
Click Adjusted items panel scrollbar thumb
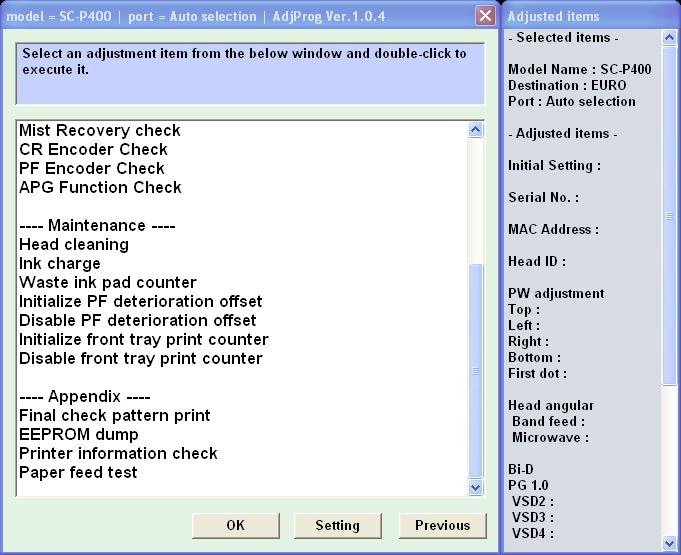click(x=669, y=215)
